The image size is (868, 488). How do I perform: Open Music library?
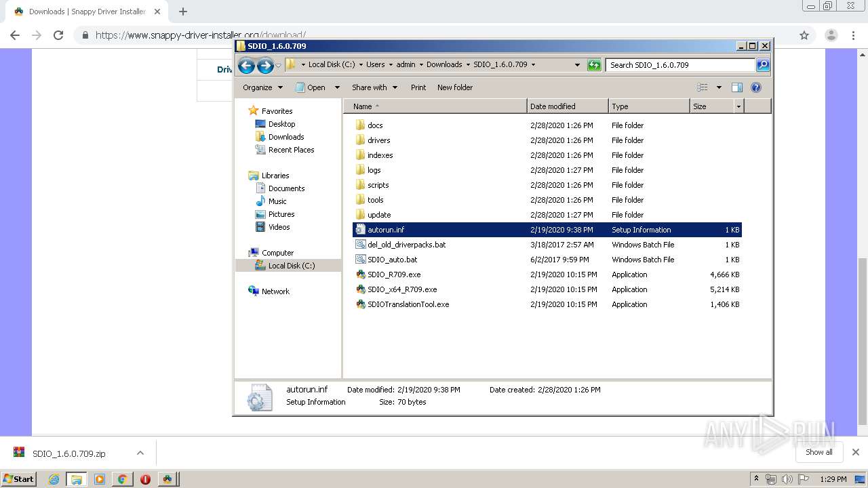coord(277,201)
